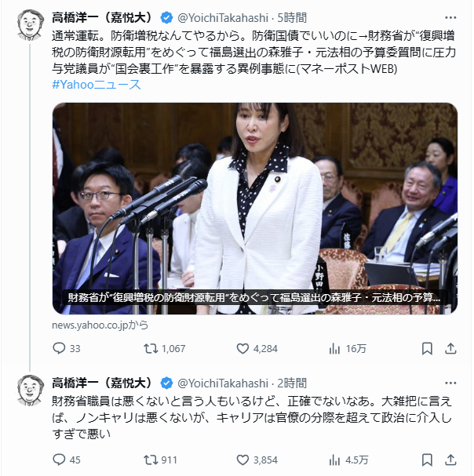The image size is (474, 476).
Task: Open the #Yahooニュース hashtag link
Action: click(x=97, y=85)
